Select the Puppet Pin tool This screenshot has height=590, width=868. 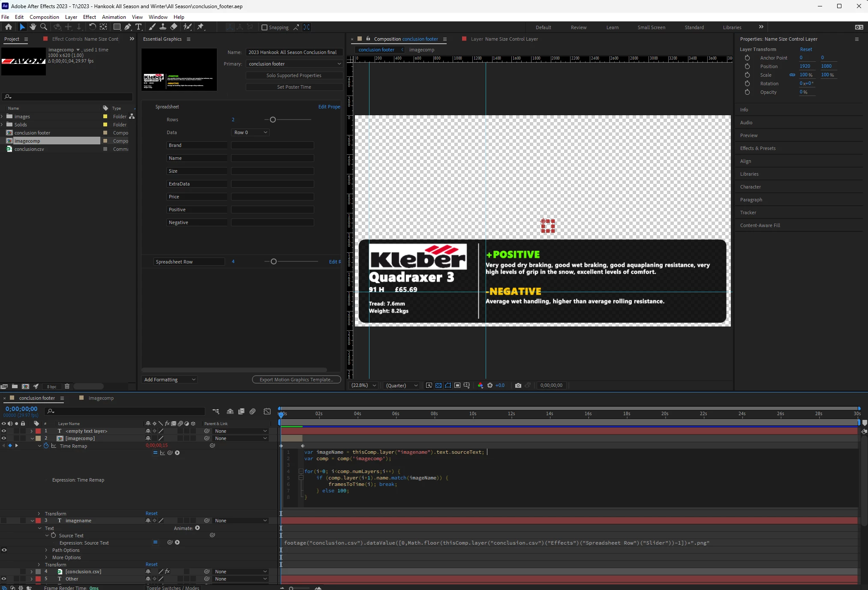pos(200,27)
